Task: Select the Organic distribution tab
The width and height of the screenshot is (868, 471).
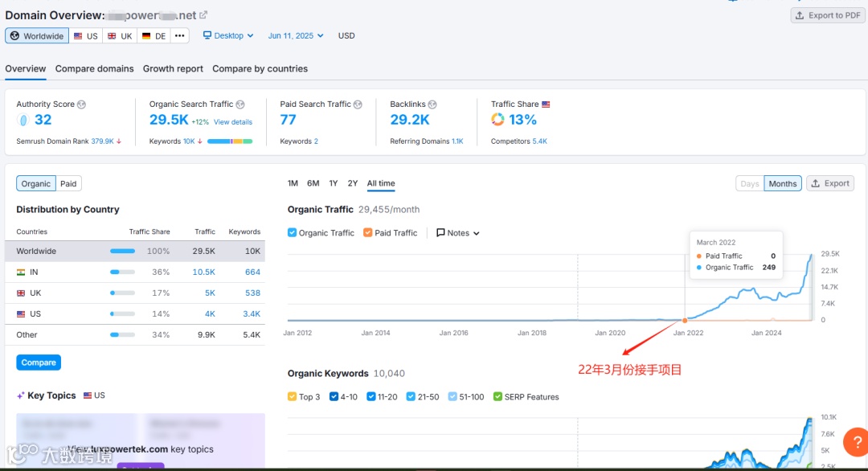Action: coord(36,184)
